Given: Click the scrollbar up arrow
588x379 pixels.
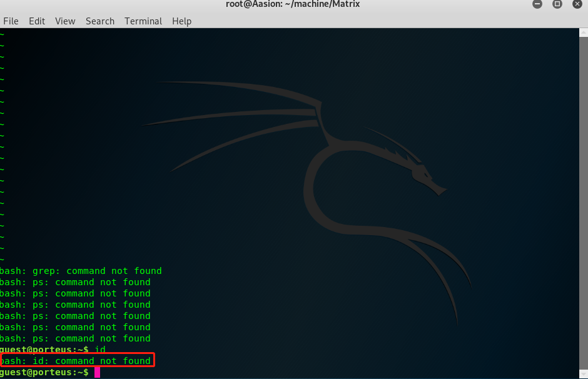Looking at the screenshot, I should point(584,33).
